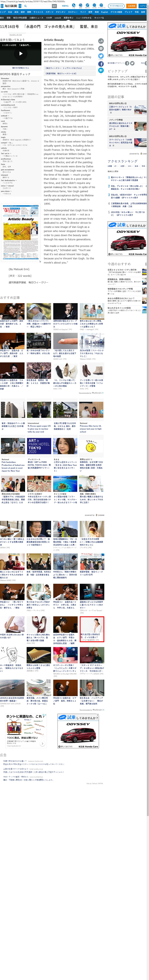
Task: Share article on Twitter
Action: coord(101,56)
